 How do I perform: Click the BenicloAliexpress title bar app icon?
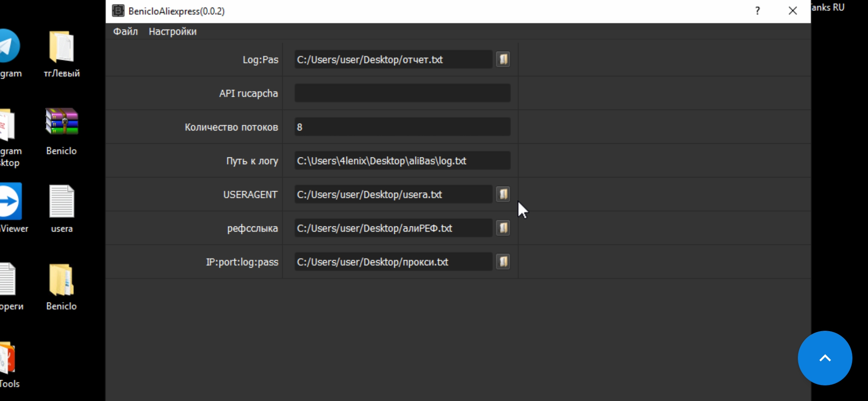118,11
